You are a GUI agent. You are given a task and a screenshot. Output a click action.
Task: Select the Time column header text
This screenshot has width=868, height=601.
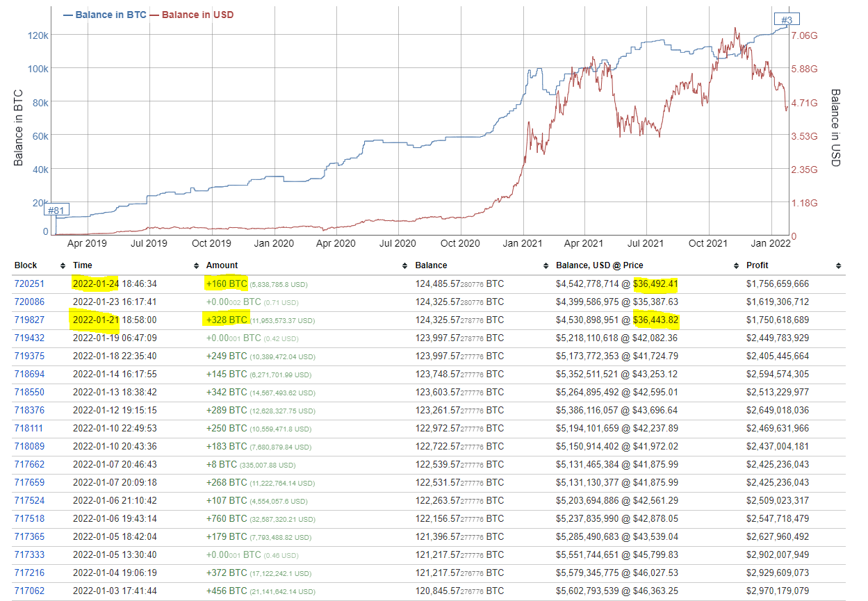[x=82, y=265]
